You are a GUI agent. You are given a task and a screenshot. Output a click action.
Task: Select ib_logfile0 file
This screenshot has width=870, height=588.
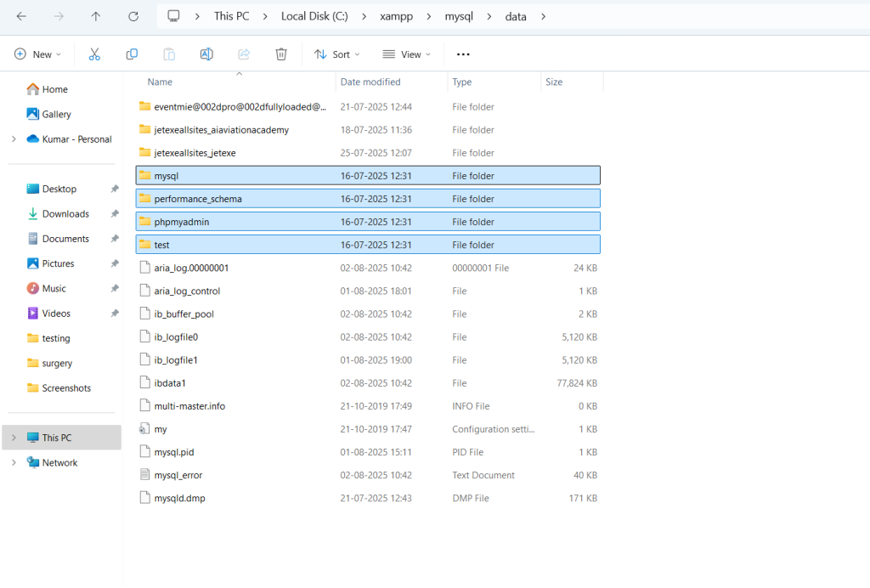[368, 337]
